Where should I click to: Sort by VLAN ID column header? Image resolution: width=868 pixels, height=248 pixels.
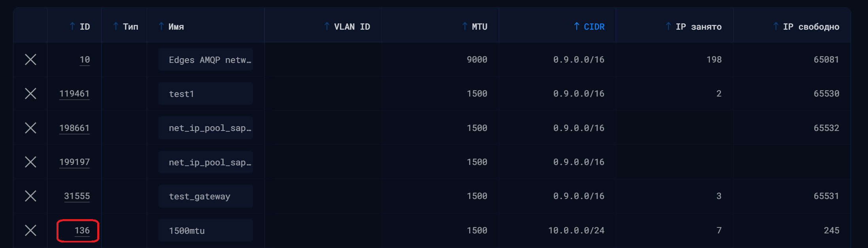coord(347,27)
